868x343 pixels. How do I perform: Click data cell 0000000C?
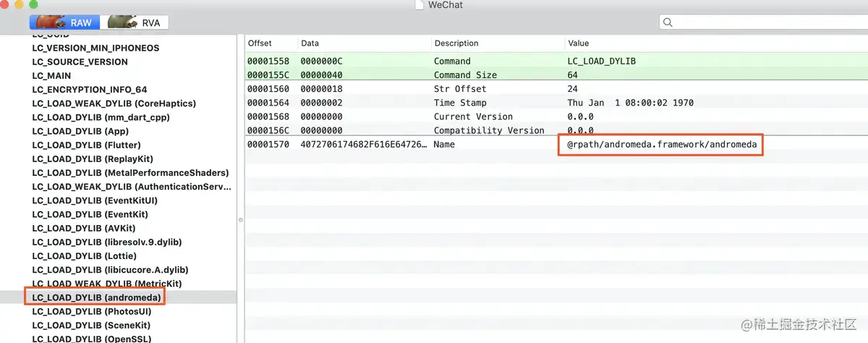click(321, 62)
